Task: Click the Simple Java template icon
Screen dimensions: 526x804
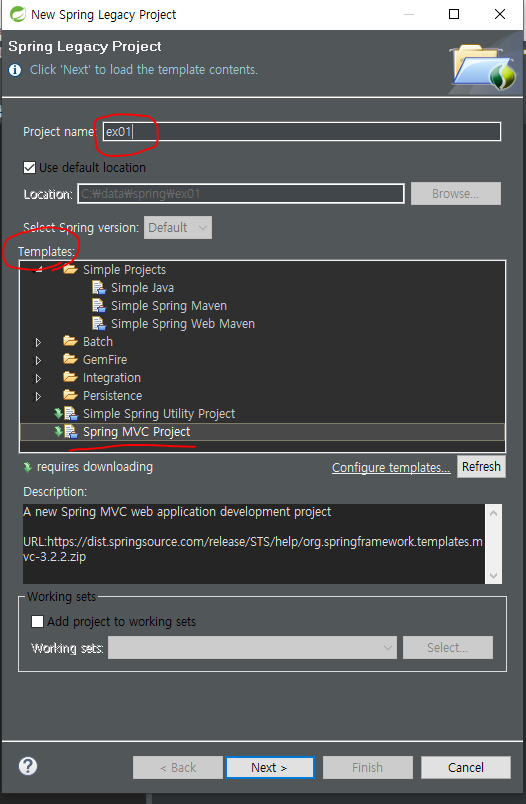Action: (98, 287)
